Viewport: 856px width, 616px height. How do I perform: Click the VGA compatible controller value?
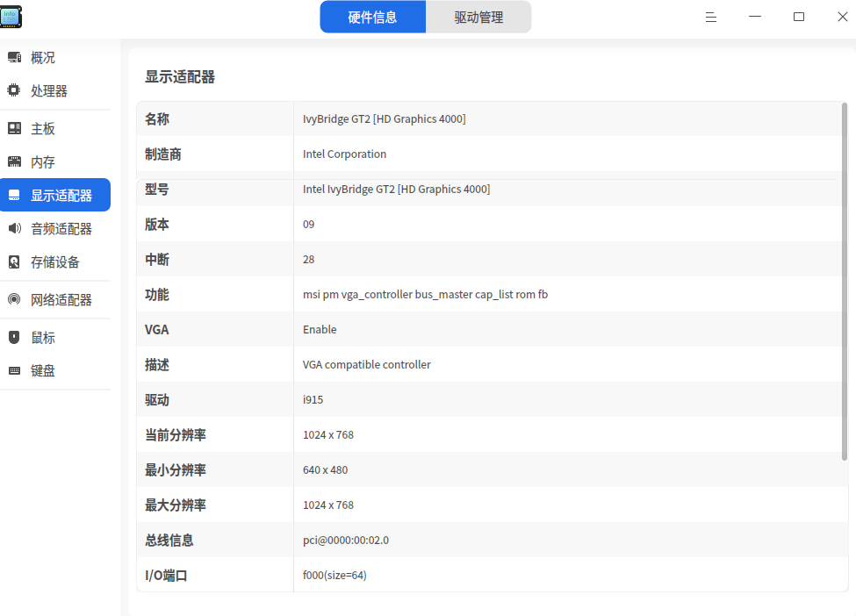click(x=367, y=364)
